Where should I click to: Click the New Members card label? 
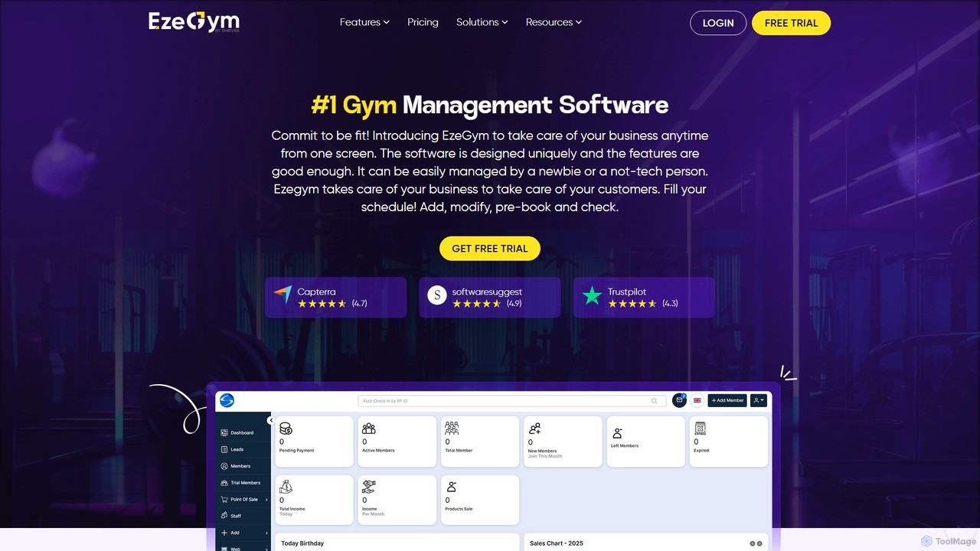[x=543, y=452]
